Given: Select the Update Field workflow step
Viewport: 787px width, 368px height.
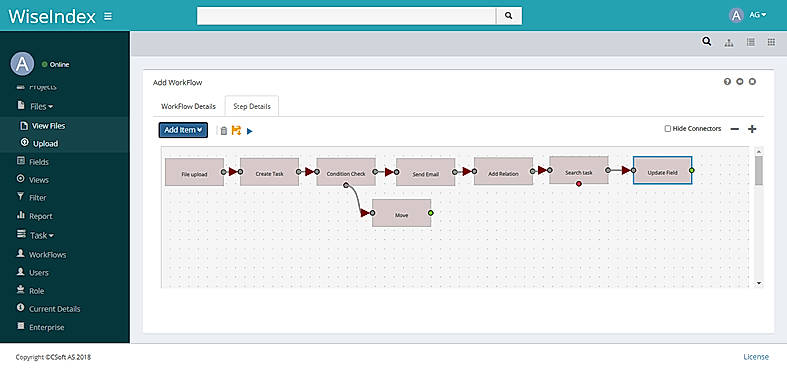Looking at the screenshot, I should pyautogui.click(x=663, y=170).
